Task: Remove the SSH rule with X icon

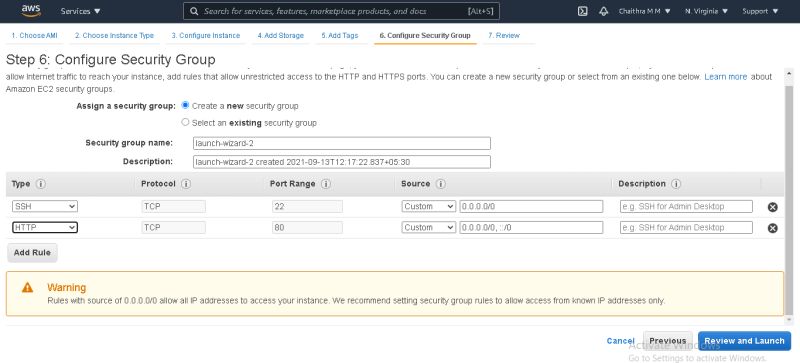Action: 772,207
